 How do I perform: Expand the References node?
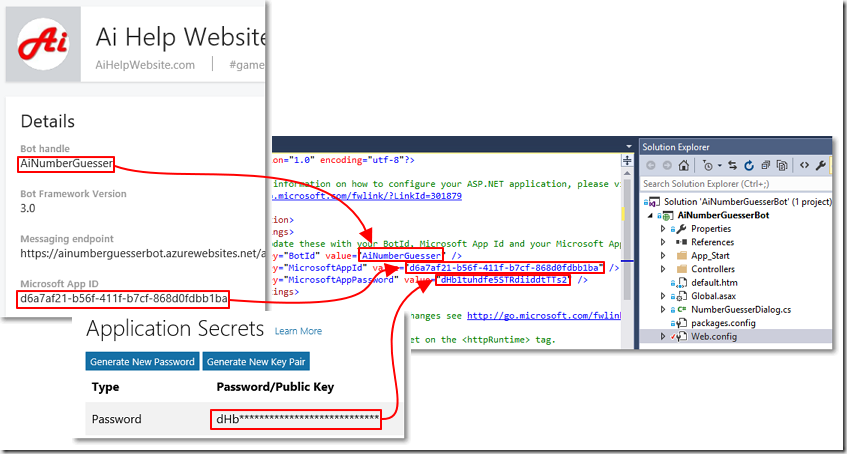(x=663, y=242)
